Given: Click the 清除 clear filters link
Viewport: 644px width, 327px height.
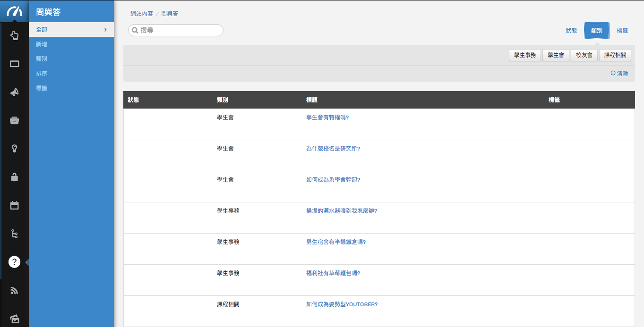Looking at the screenshot, I should pyautogui.click(x=619, y=74).
